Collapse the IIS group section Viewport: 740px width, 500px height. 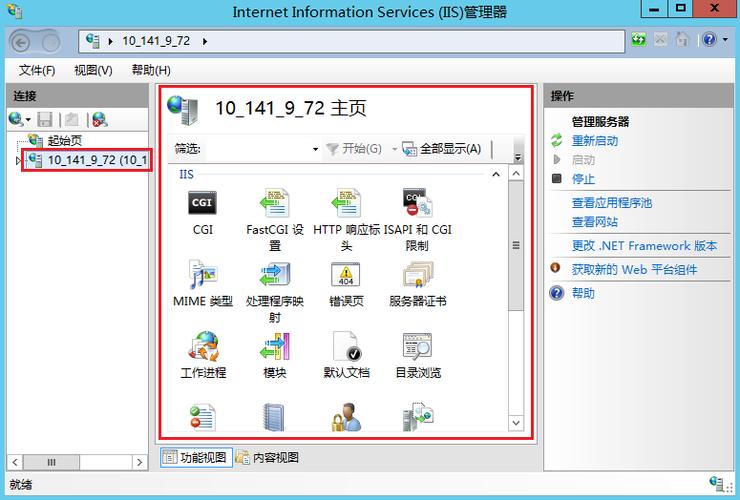tap(496, 175)
